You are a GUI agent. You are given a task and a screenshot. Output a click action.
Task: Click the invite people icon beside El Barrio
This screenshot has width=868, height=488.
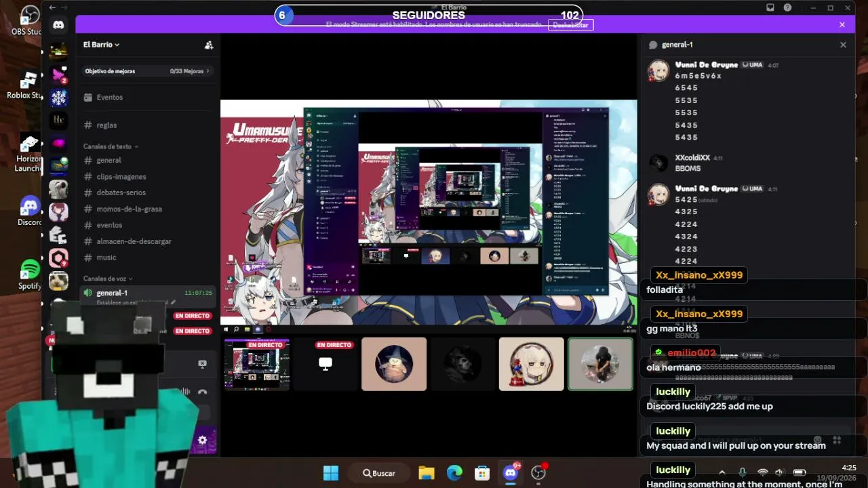click(209, 45)
